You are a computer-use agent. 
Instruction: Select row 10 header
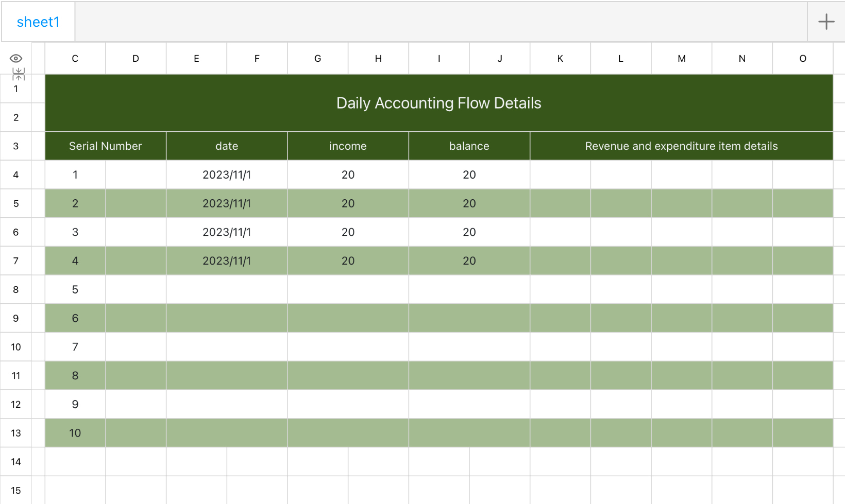pos(16,347)
